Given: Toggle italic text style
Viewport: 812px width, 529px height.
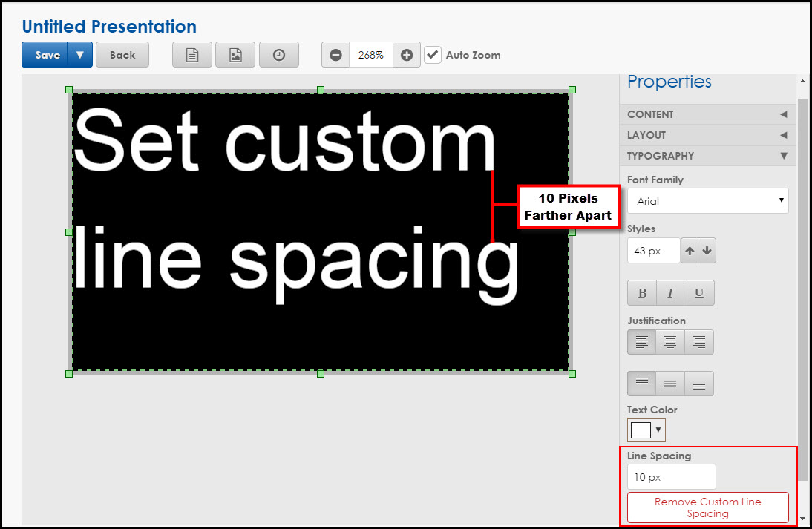Looking at the screenshot, I should coord(670,293).
